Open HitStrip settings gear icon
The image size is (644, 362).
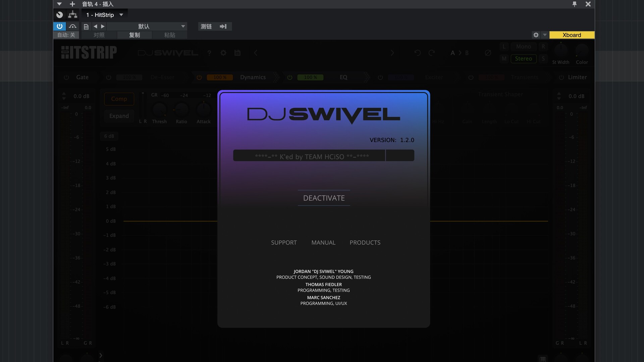click(x=223, y=53)
